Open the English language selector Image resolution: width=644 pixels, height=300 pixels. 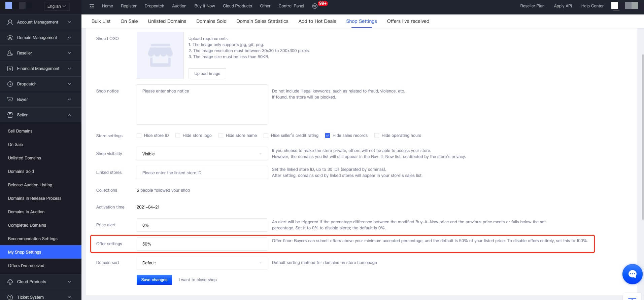coord(57,6)
